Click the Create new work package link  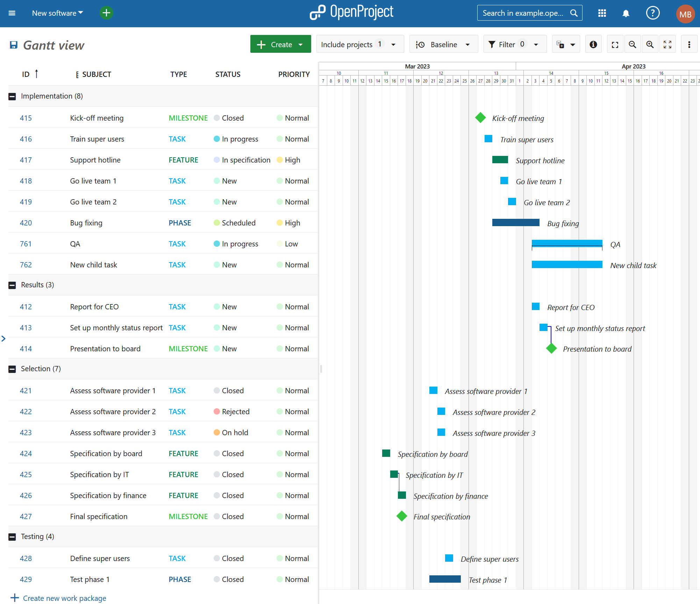(x=64, y=598)
